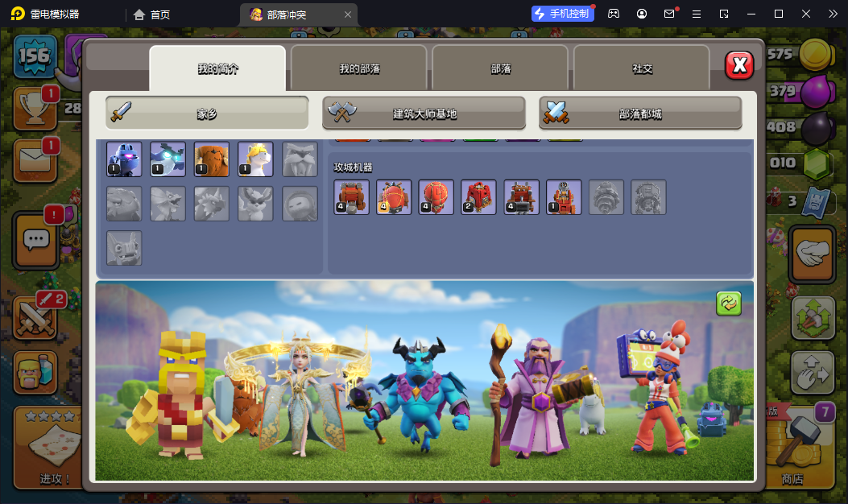The image size is (848, 504).
Task: Tap the handshake icon on the right
Action: (x=813, y=254)
